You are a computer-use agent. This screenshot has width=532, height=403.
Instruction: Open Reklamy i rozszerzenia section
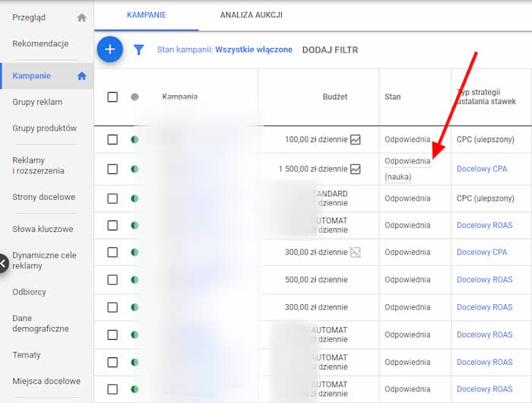(x=38, y=165)
